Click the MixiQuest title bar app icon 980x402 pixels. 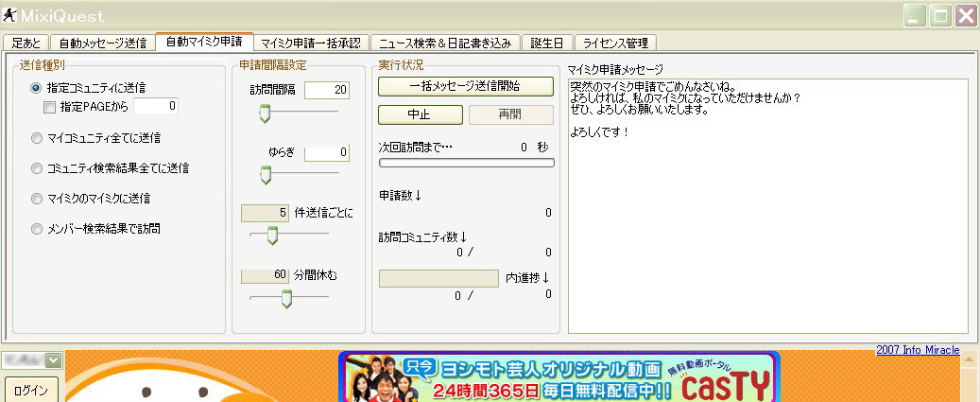point(9,14)
